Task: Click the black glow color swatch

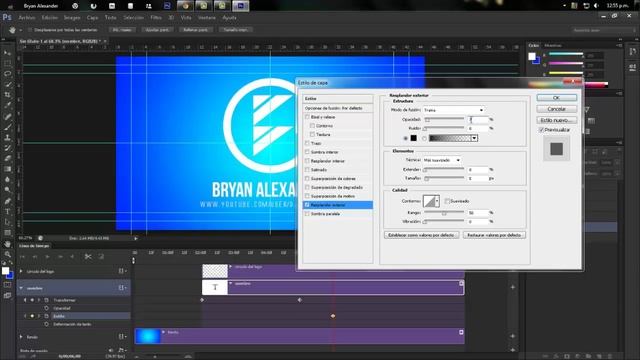Action: click(413, 138)
